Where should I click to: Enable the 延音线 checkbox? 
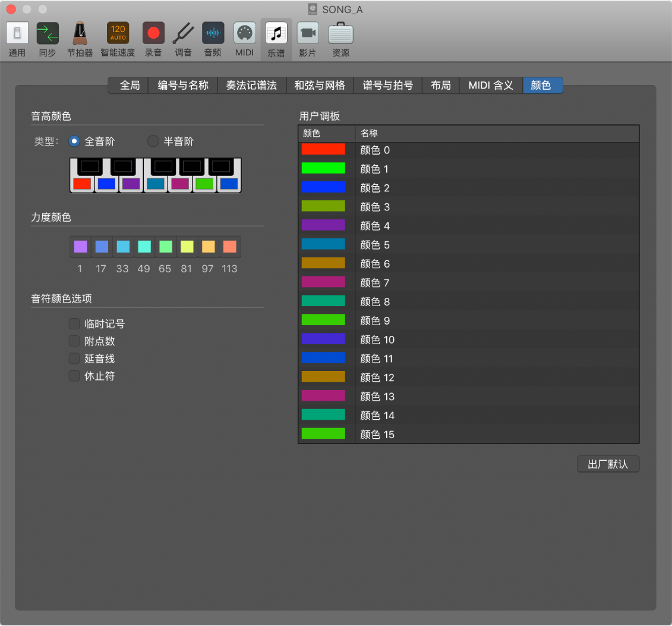(75, 358)
